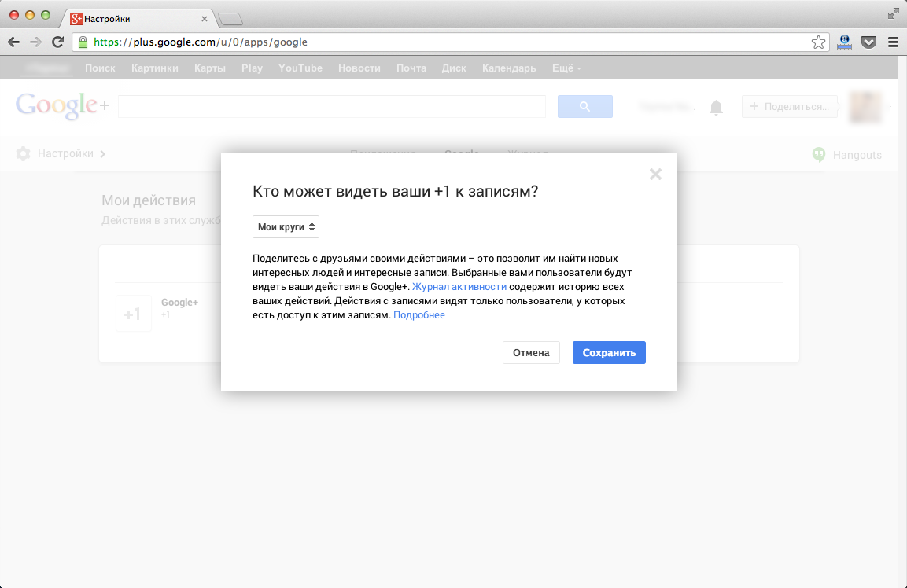
Task: Reload the page
Action: [58, 42]
